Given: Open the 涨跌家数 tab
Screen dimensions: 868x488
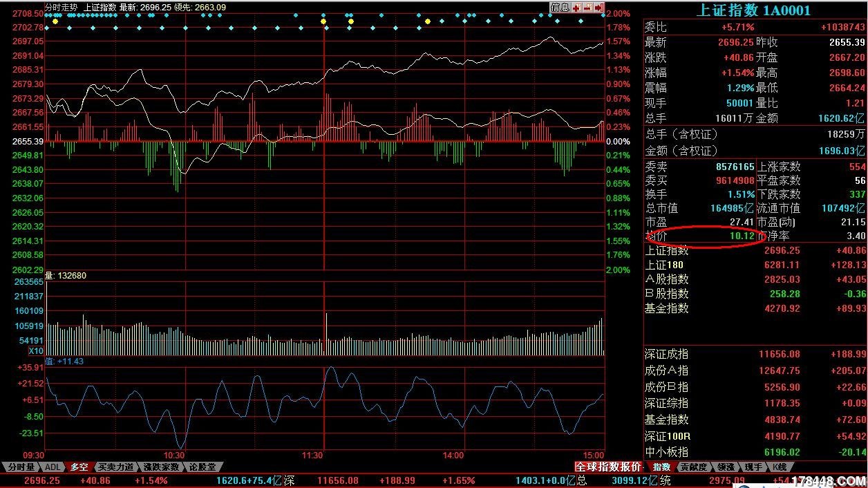Looking at the screenshot, I should click(160, 467).
